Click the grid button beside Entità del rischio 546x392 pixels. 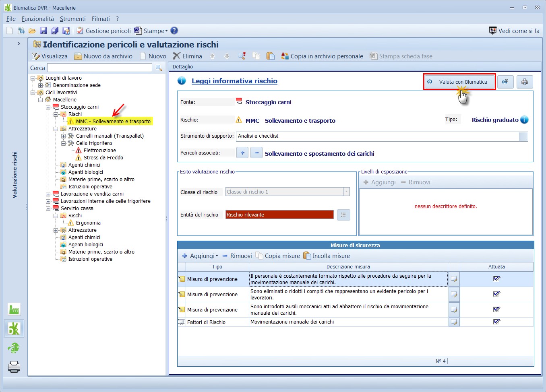click(x=343, y=215)
